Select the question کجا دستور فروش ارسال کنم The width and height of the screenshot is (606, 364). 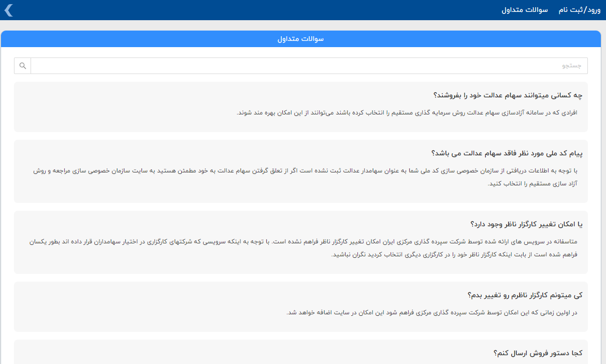point(538,353)
